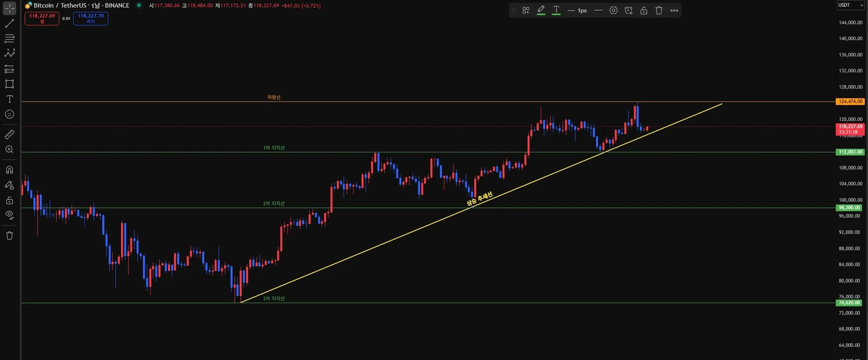
Task: Click the 144,000.00 price axis tick
Action: pyautogui.click(x=850, y=23)
